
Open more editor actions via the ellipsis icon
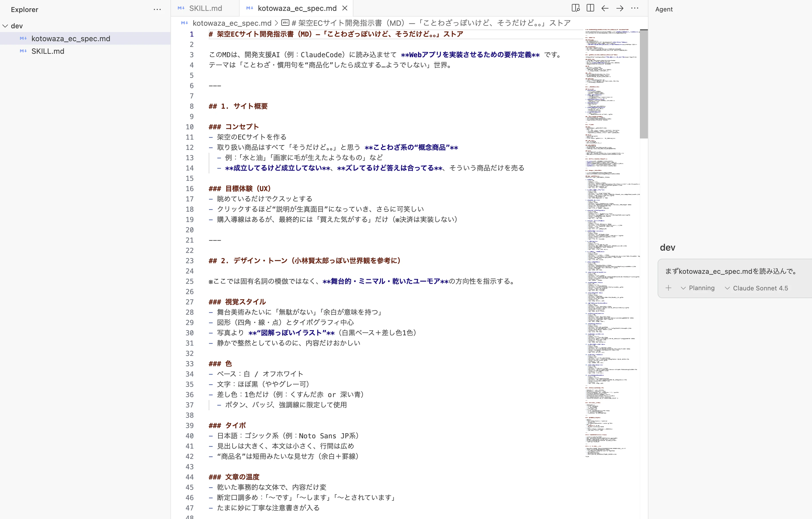click(x=635, y=8)
